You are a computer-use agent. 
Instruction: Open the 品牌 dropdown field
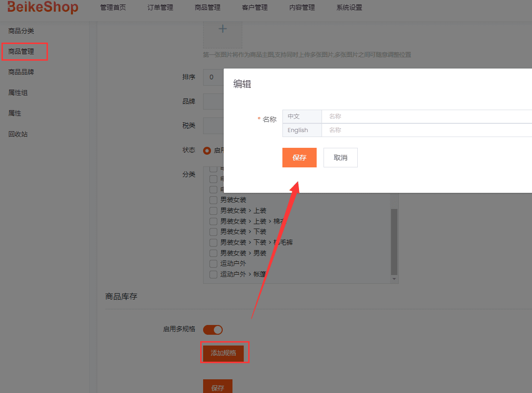click(213, 101)
